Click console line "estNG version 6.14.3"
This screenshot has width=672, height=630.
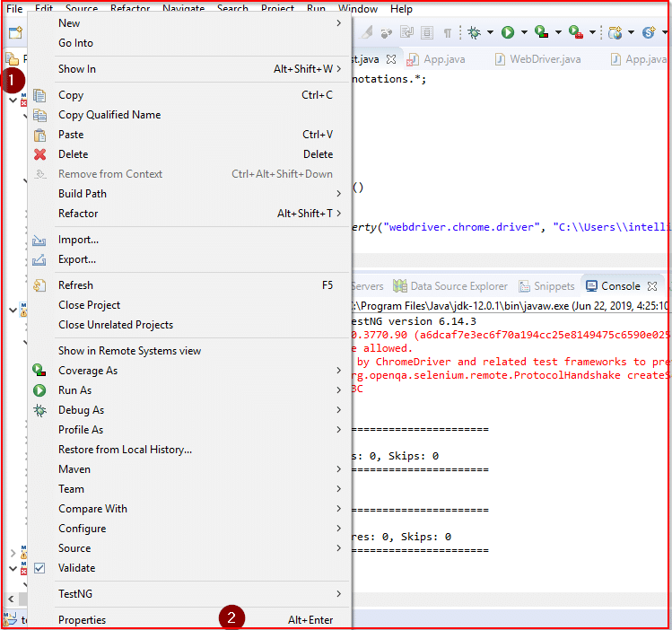point(414,321)
